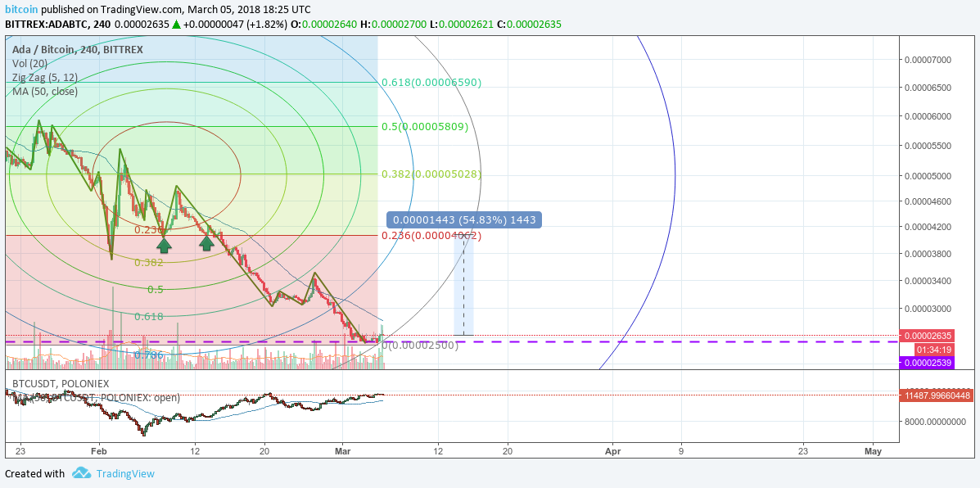
Task: Select the "0.5(0.00005809)" Fibonacci level label
Action: [425, 127]
